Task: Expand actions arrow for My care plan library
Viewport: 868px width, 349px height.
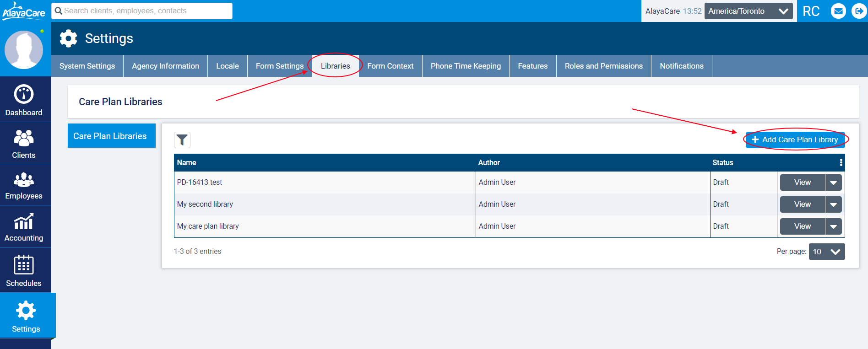Action: (833, 226)
